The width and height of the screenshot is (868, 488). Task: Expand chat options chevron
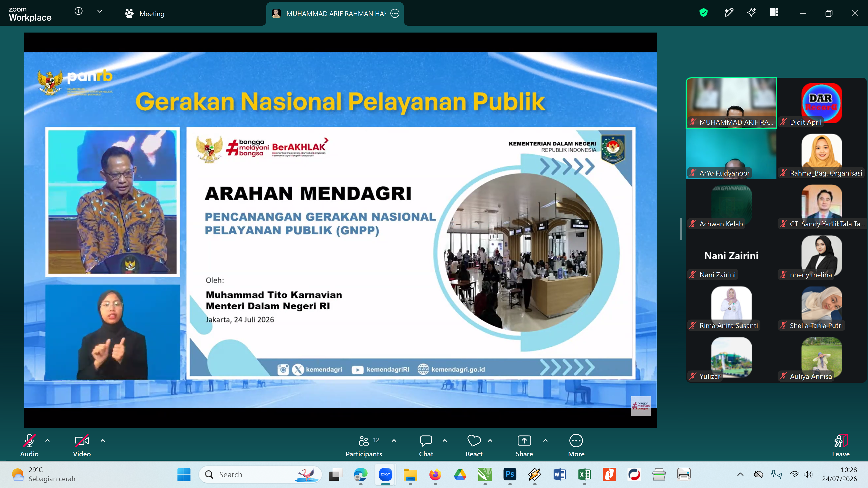(445, 441)
